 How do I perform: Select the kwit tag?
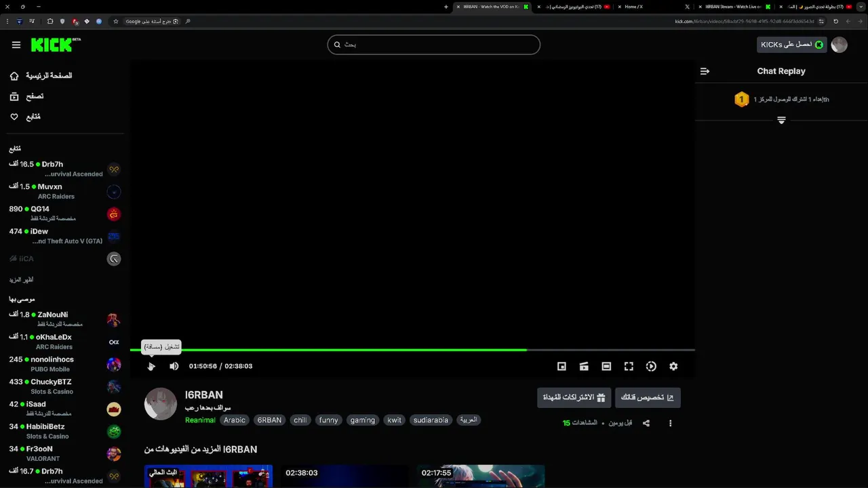coord(394,420)
